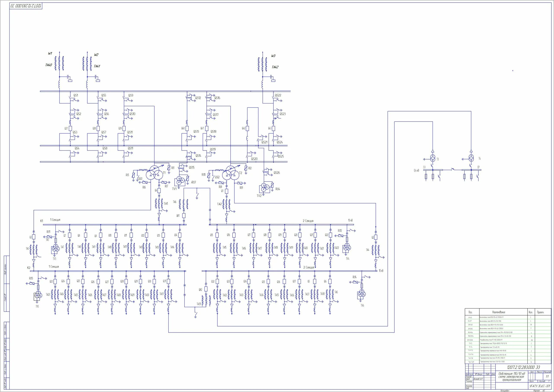Click the T3 auxiliary transformer symbol

433,158
